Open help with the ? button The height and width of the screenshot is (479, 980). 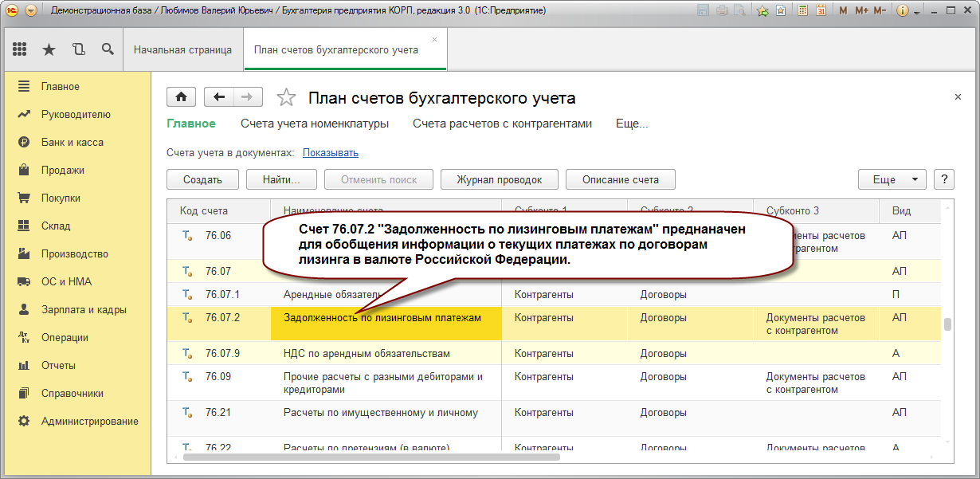944,179
